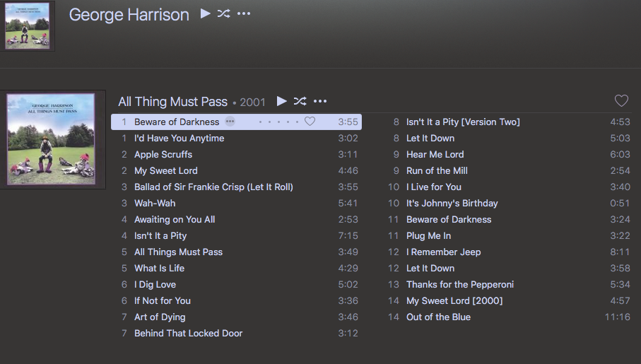This screenshot has height=364, width=641.
Task: Click the large All Things Must Pass cover
Action: (52, 139)
